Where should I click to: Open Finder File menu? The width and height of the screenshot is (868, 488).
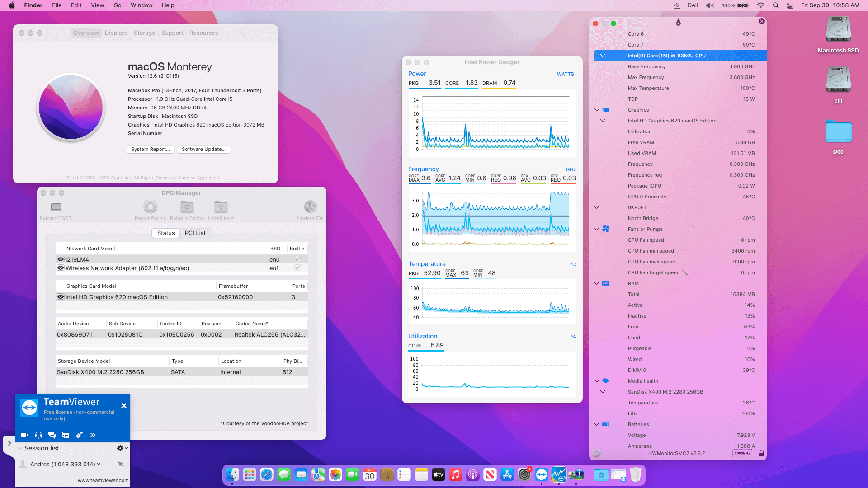coord(57,5)
